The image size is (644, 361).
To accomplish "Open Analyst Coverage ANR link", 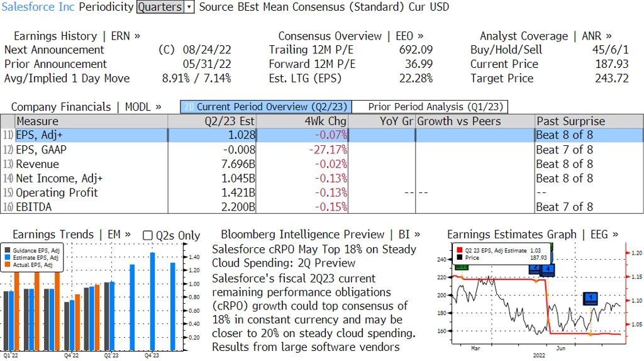I will pyautogui.click(x=545, y=36).
